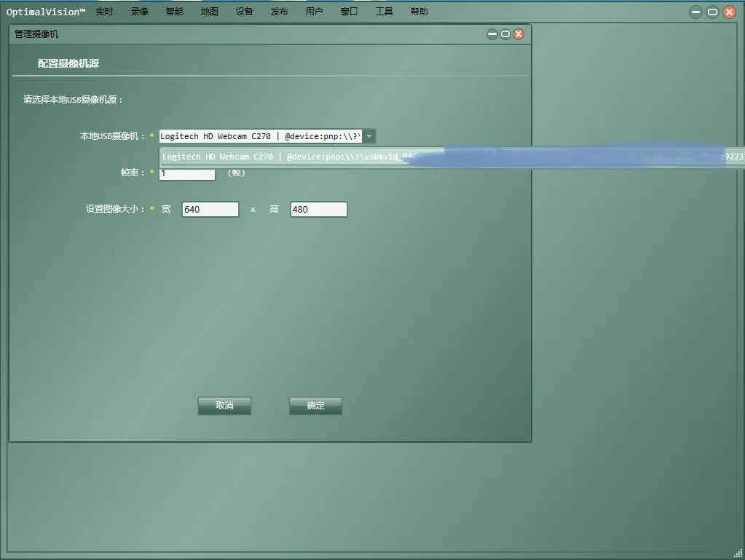Minimize the OptimalVision main window

[x=695, y=12]
